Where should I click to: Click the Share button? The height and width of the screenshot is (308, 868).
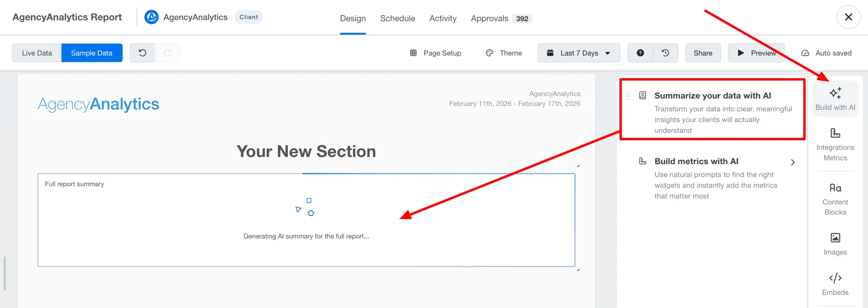703,53
